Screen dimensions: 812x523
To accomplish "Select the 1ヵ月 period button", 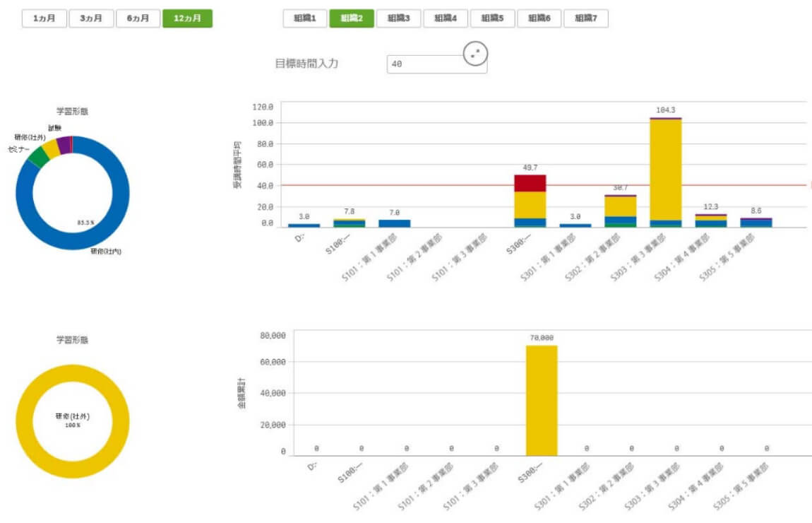I will coord(44,18).
